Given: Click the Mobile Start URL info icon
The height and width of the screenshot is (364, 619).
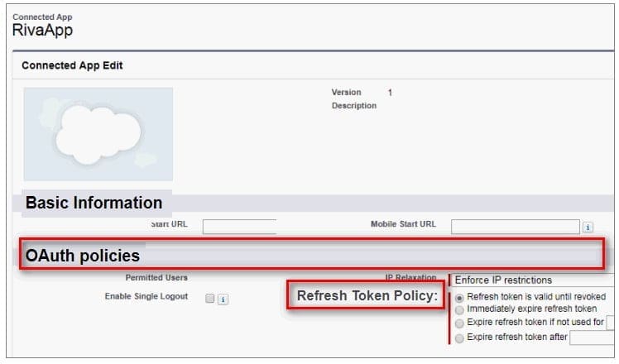Looking at the screenshot, I should (588, 226).
